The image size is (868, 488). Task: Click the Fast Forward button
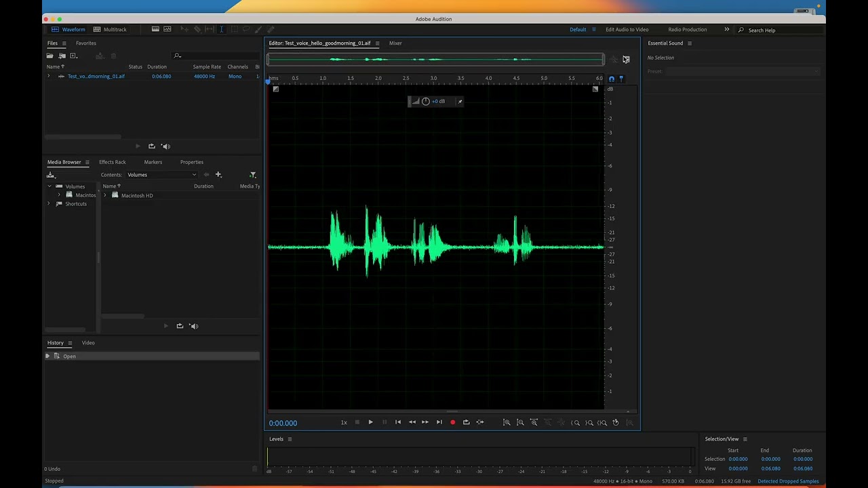coord(425,422)
